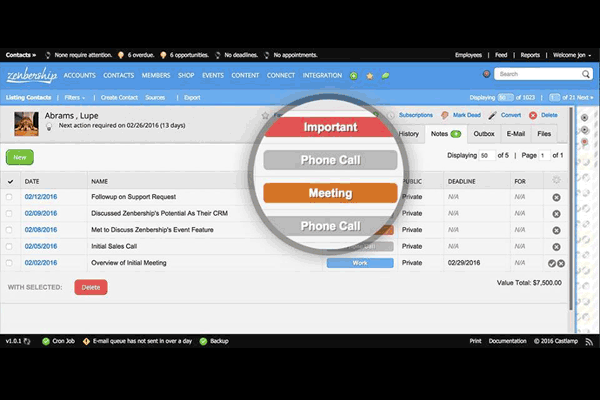600x400 pixels.
Task: Click the checkmark icon on the 02/02/2016 note
Action: coord(551,263)
